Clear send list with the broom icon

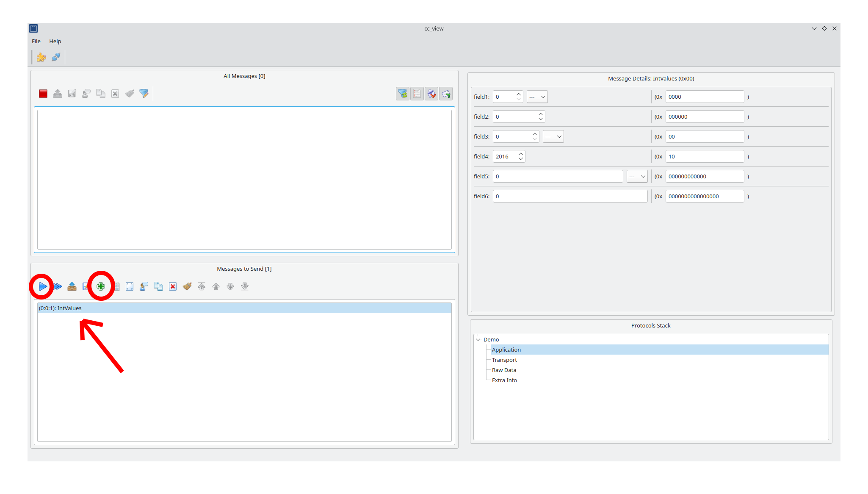pyautogui.click(x=187, y=287)
